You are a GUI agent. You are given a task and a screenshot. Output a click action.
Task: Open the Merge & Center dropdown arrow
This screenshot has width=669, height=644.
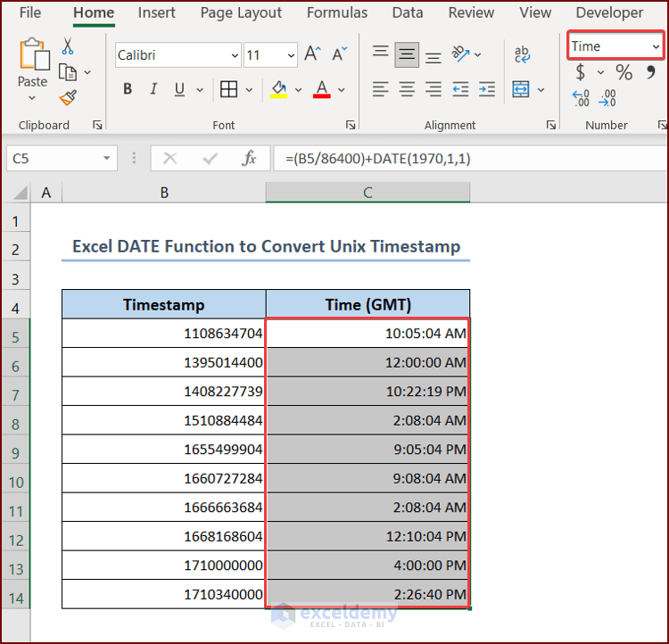(x=541, y=90)
